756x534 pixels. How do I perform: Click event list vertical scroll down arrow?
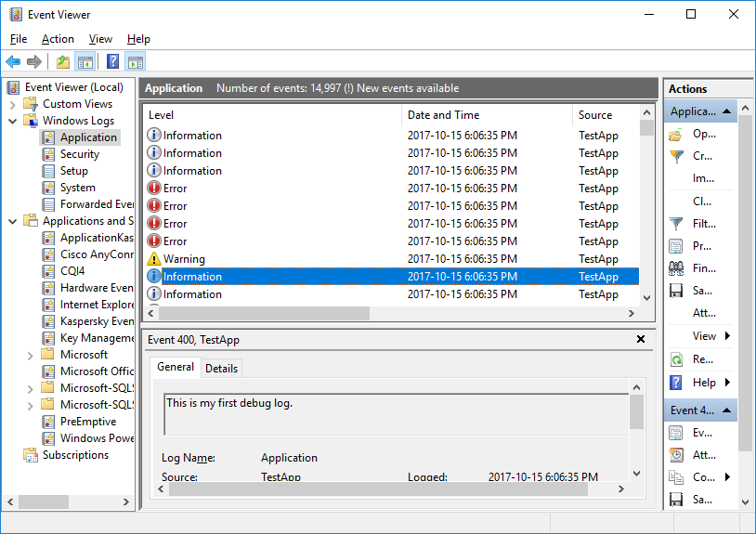(x=647, y=298)
